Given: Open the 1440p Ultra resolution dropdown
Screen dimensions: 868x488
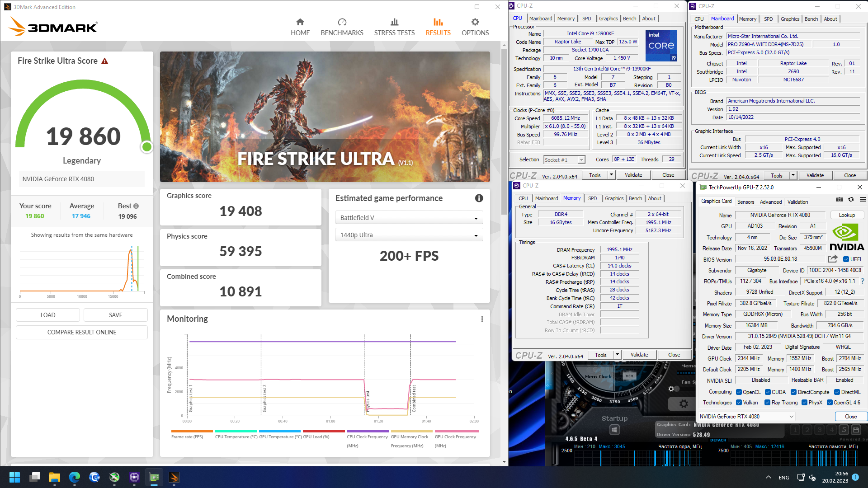Looking at the screenshot, I should pos(409,235).
